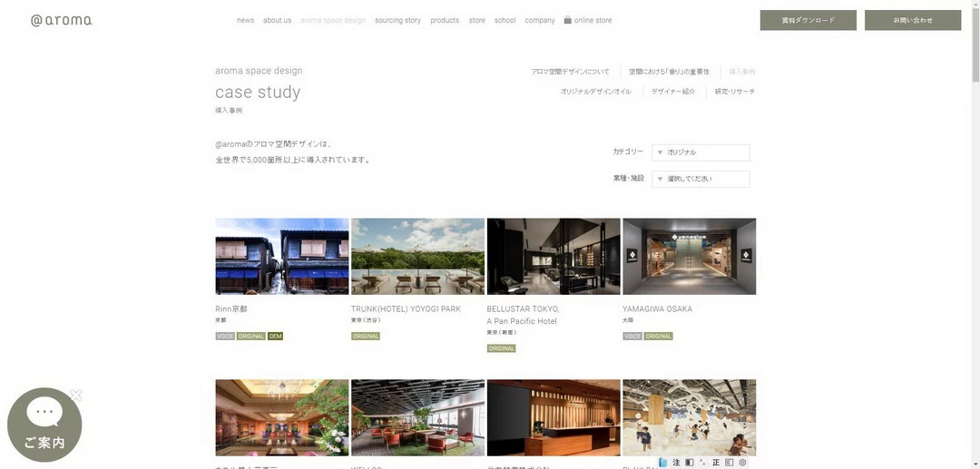The image size is (980, 469).
Task: Click the page vertical scrollbar thumb
Action: point(975,44)
